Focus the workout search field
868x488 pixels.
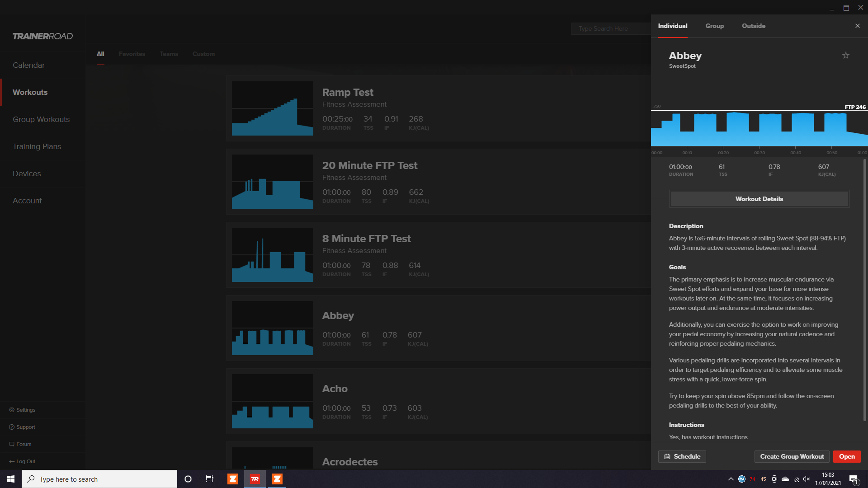point(610,28)
